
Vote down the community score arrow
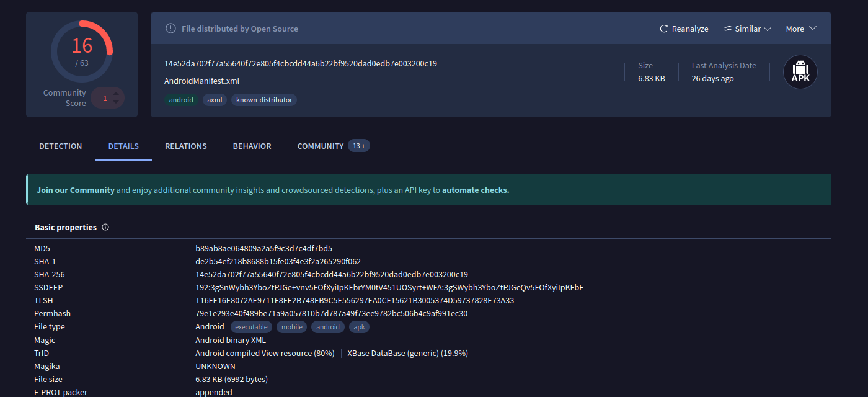click(115, 103)
